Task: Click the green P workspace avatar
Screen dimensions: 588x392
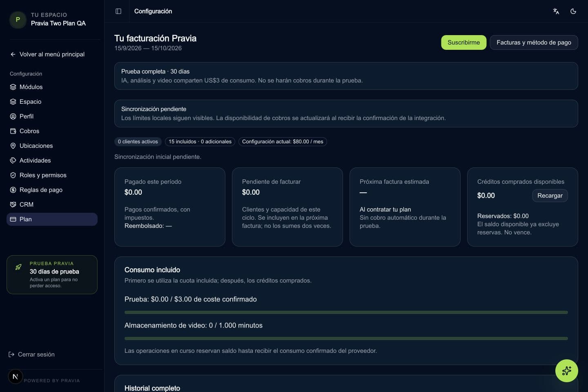Action: (x=18, y=20)
